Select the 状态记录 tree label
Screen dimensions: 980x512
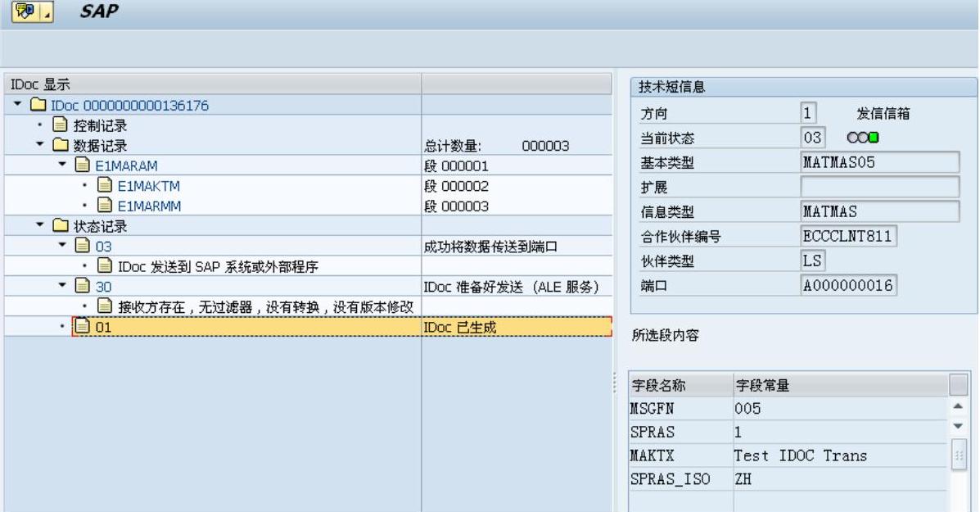pyautogui.click(x=100, y=225)
